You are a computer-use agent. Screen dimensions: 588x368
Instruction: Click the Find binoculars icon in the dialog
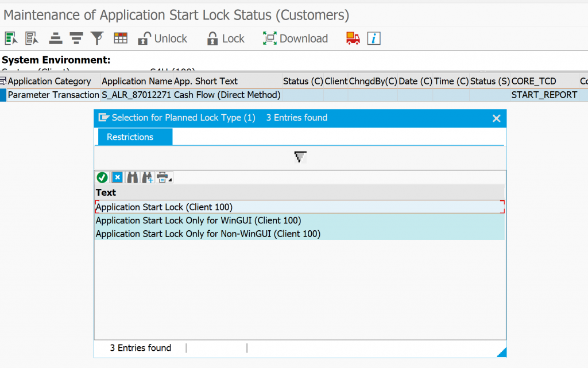(131, 177)
